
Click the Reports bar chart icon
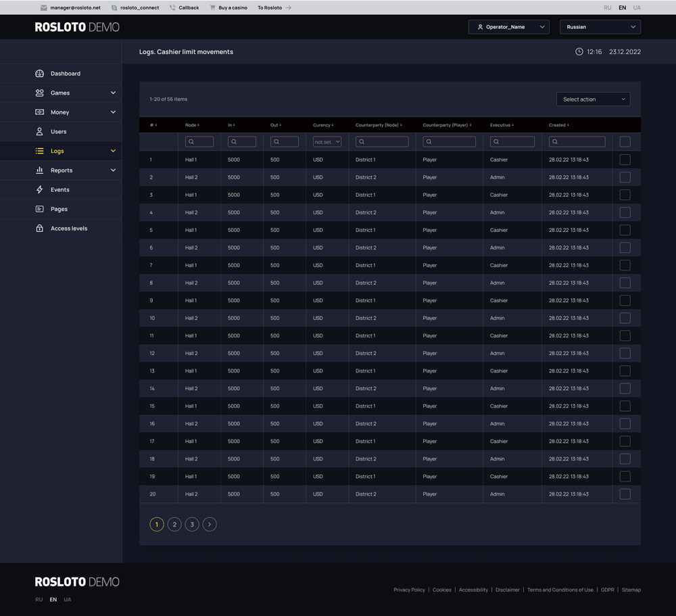pos(39,170)
